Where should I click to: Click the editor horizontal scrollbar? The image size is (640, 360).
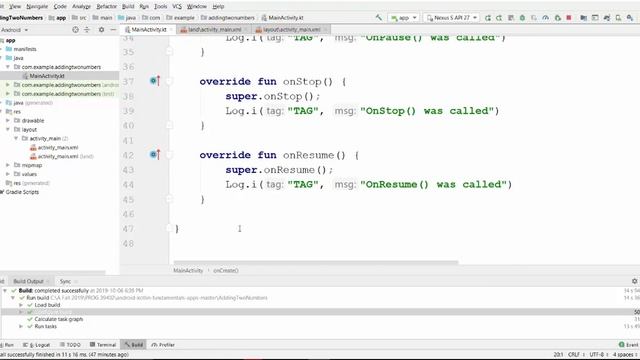[x=316, y=262]
